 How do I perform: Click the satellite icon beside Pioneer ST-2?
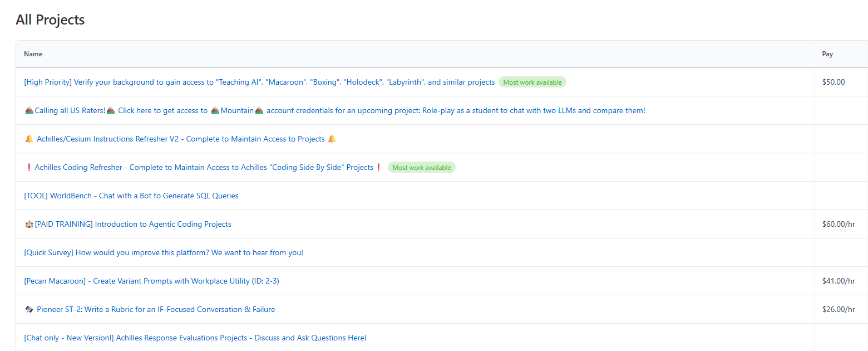point(29,309)
